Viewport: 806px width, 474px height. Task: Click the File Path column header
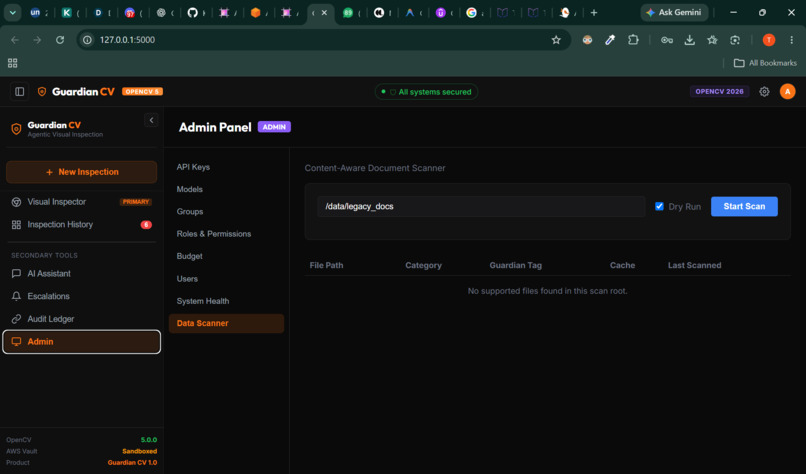tap(326, 265)
